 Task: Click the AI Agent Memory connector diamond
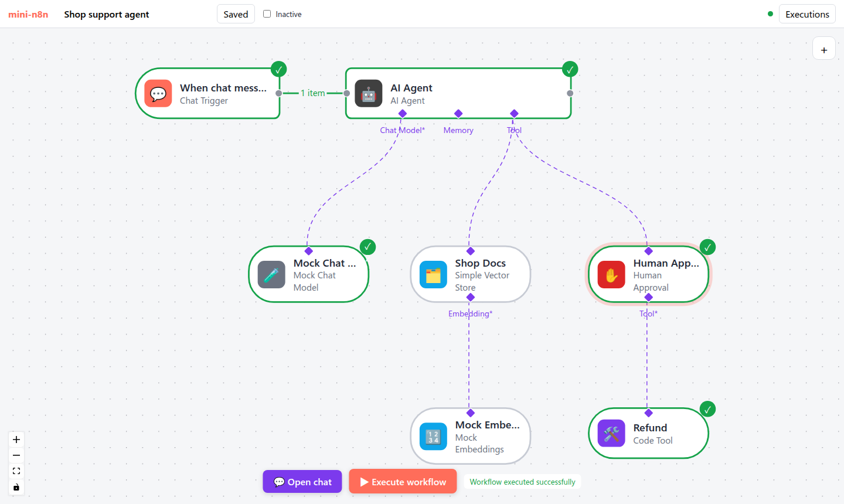point(458,113)
